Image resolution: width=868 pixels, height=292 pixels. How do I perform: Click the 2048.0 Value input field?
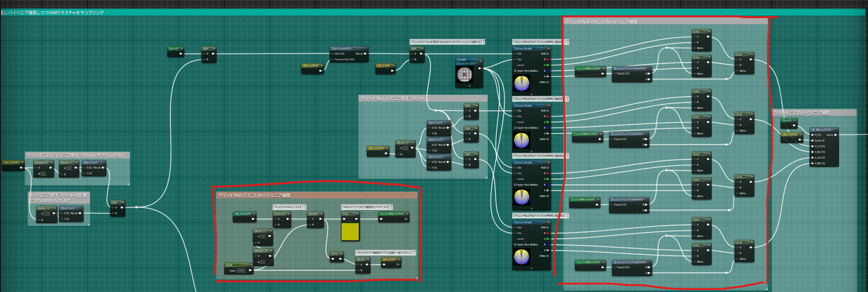(241, 271)
